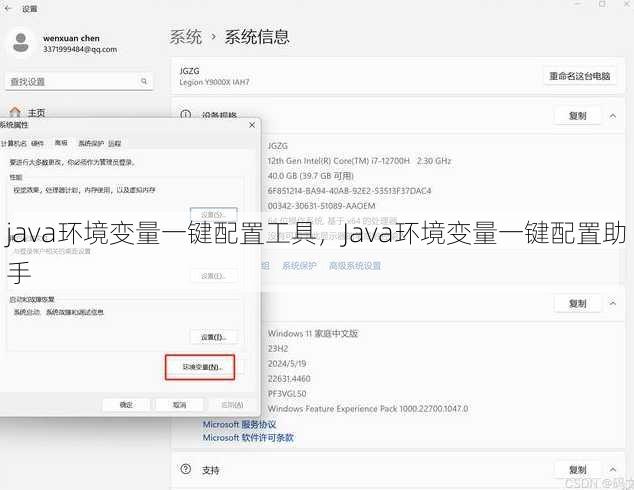Open startup and recovery 设置(T) button

point(213,337)
